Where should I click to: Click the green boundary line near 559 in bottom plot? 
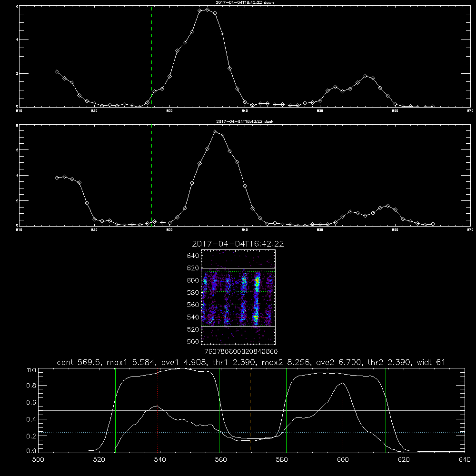[x=219, y=410]
